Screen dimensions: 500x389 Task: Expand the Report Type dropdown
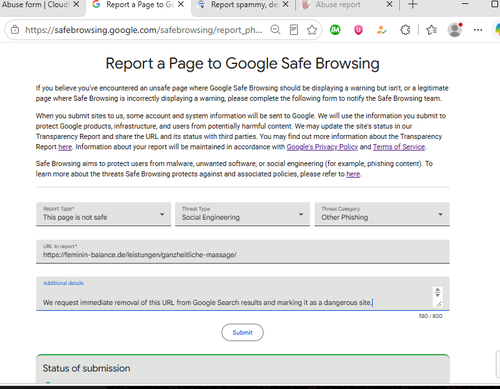point(103,214)
